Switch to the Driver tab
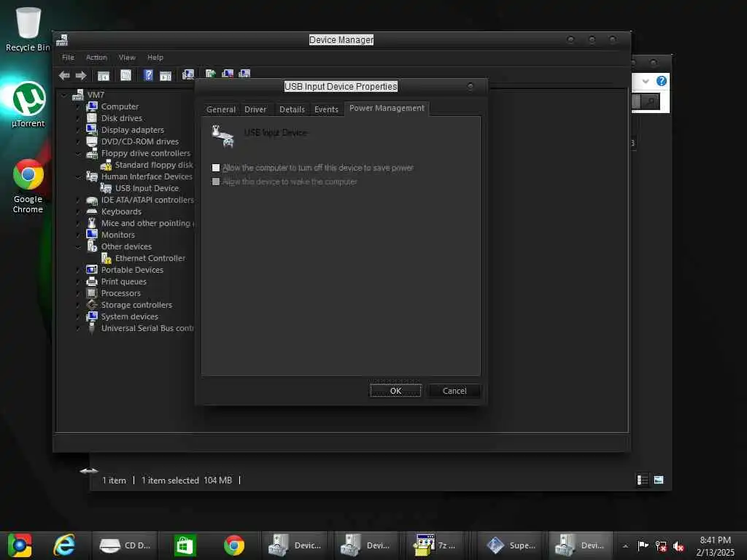 255,109
